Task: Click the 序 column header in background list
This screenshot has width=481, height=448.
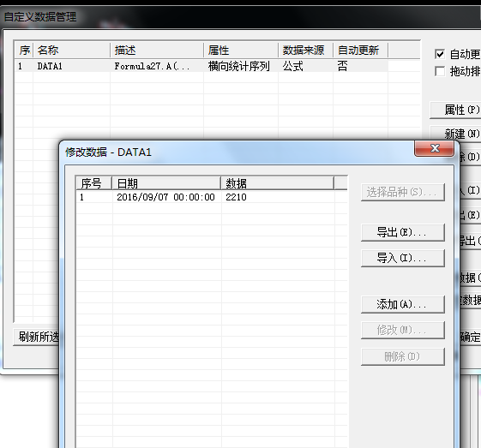Action: coord(24,51)
